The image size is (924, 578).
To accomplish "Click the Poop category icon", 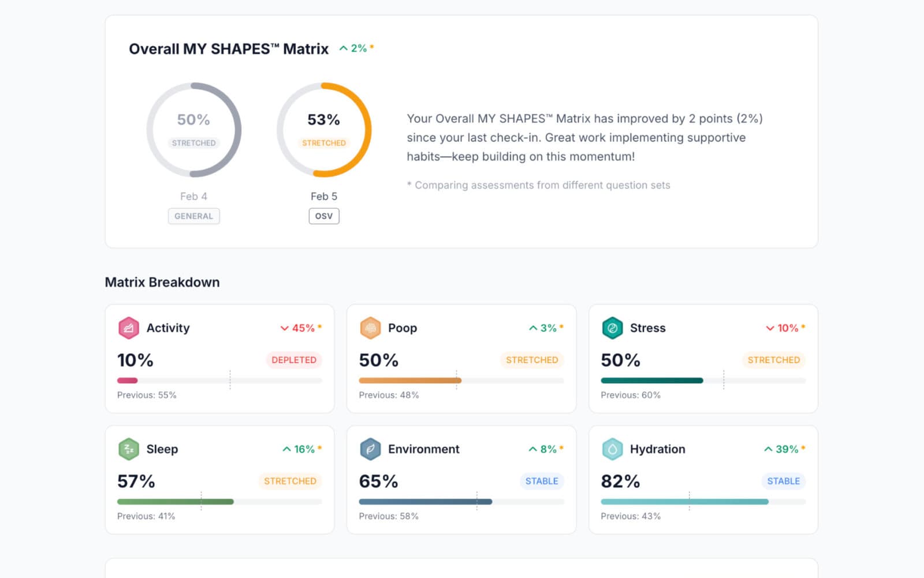I will [x=370, y=328].
